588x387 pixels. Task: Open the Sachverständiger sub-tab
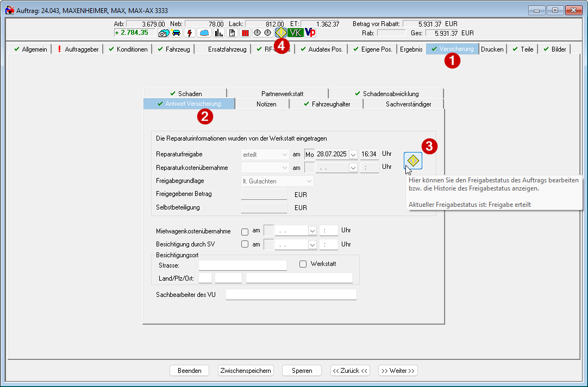tap(404, 104)
